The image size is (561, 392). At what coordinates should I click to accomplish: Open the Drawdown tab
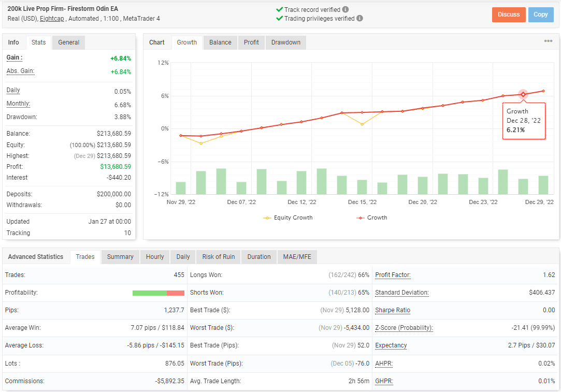click(285, 42)
